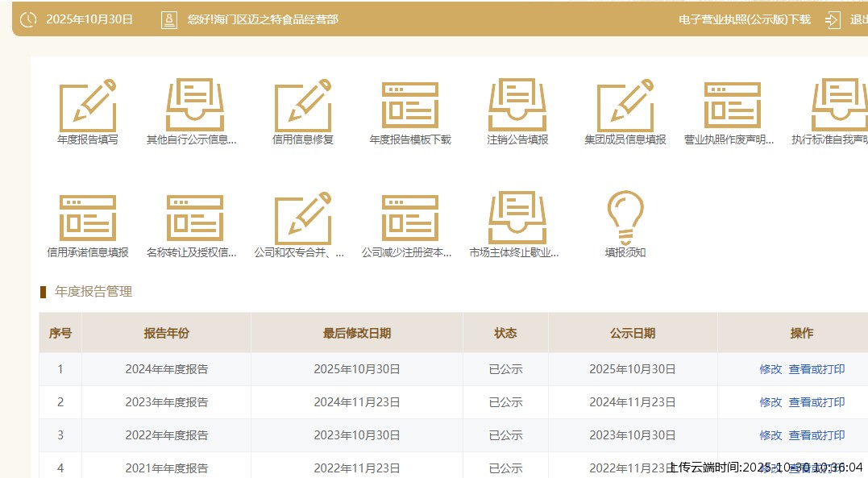Click the 填报须知 lightbulb icon
The width and height of the screenshot is (868, 478).
tap(625, 217)
